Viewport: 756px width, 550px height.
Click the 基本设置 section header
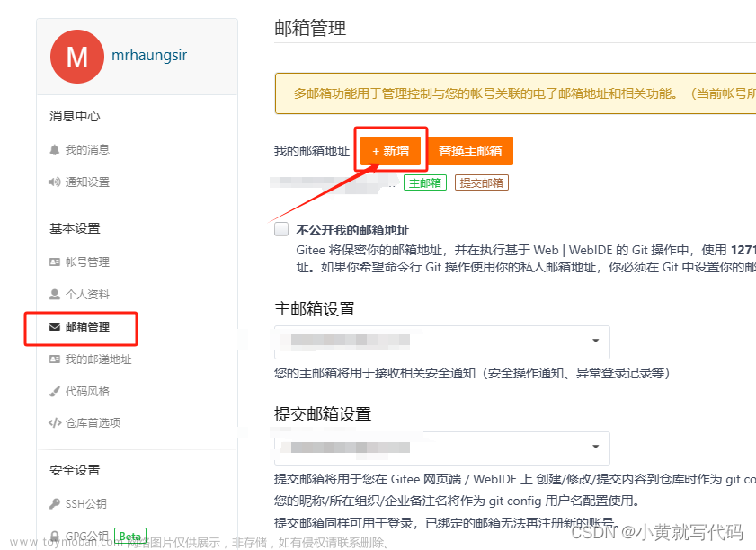click(x=75, y=228)
